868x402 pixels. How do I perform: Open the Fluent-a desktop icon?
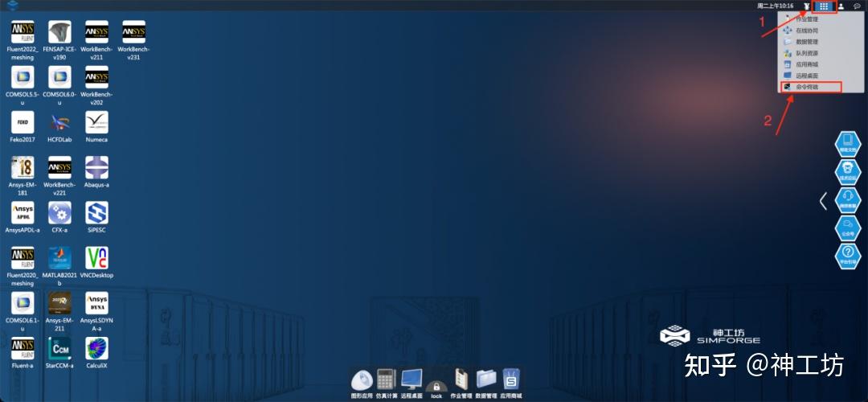(x=23, y=349)
